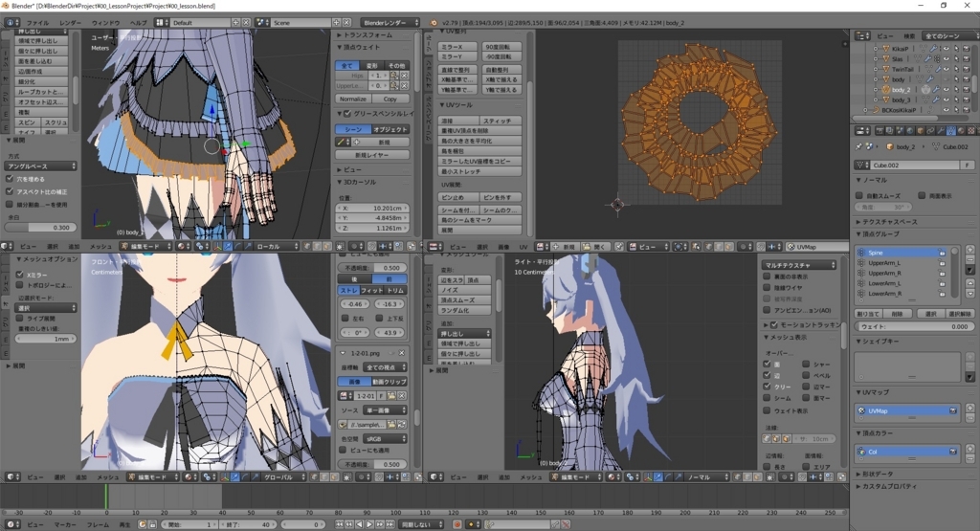Image resolution: width=980 pixels, height=531 pixels.
Task: Toggle the X Mirror checkbox in Mesh Options
Action: tap(19, 275)
